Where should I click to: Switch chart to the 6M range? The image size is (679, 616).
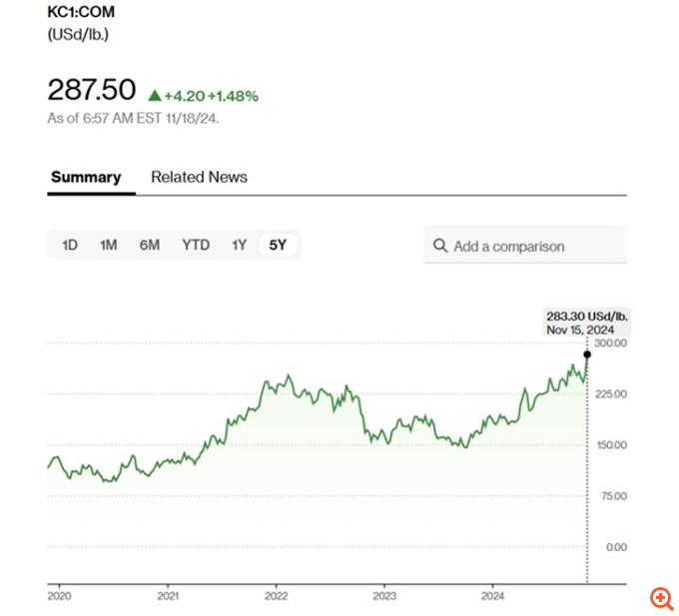coord(149,245)
